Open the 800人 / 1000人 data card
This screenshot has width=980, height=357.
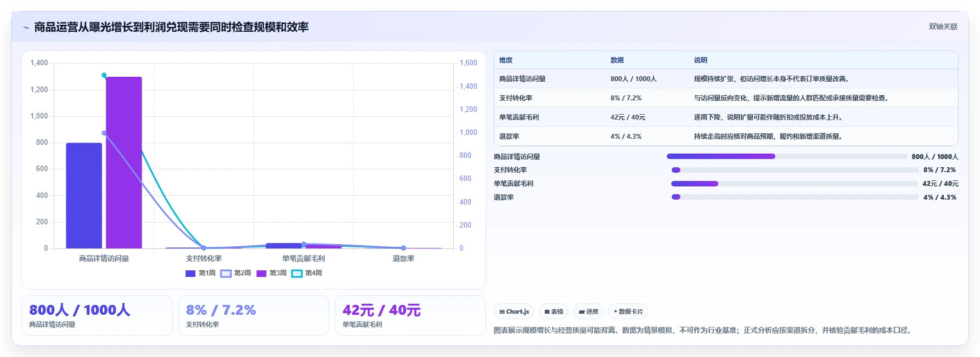pos(97,315)
